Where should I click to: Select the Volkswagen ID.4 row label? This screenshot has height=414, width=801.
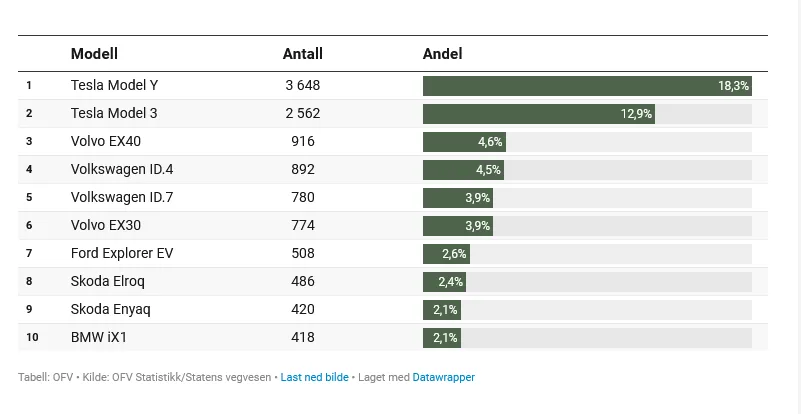pyautogui.click(x=121, y=170)
